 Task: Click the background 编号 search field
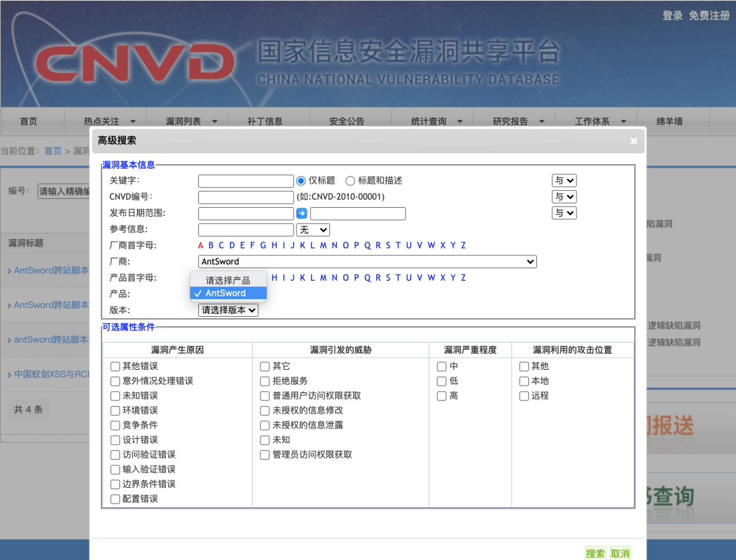(x=63, y=191)
